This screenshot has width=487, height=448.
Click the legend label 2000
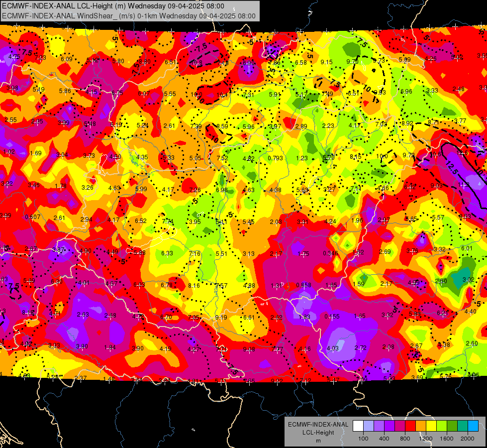467,439
